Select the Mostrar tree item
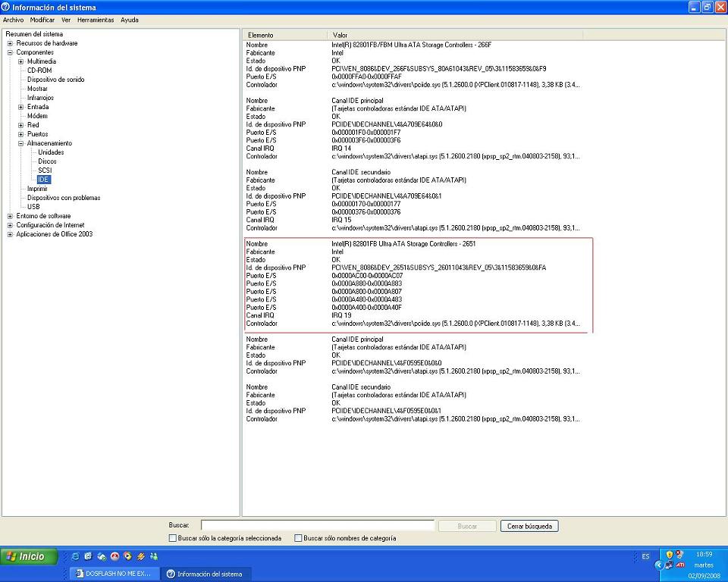This screenshot has width=728, height=582. tap(37, 89)
